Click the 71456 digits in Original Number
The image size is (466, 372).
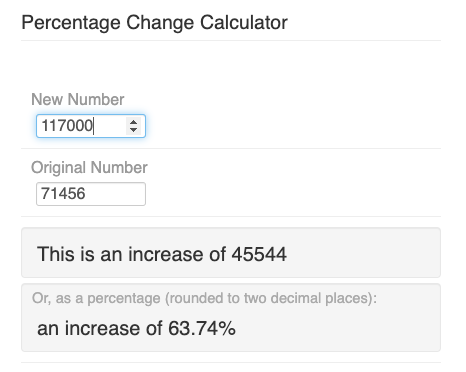63,194
